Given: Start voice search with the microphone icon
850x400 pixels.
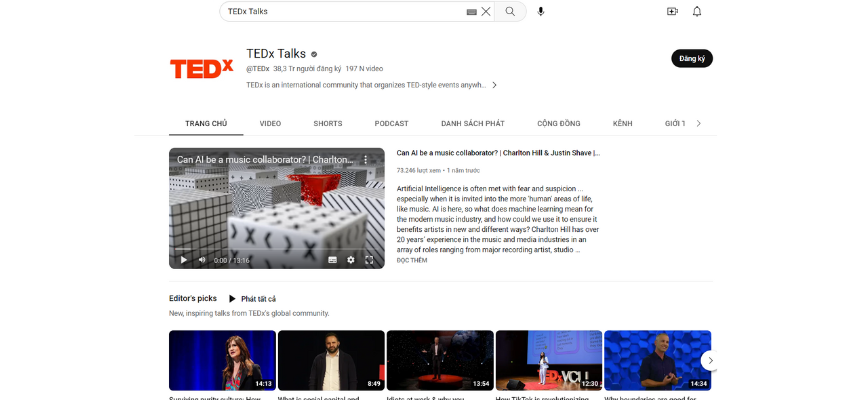Looking at the screenshot, I should pyautogui.click(x=540, y=11).
